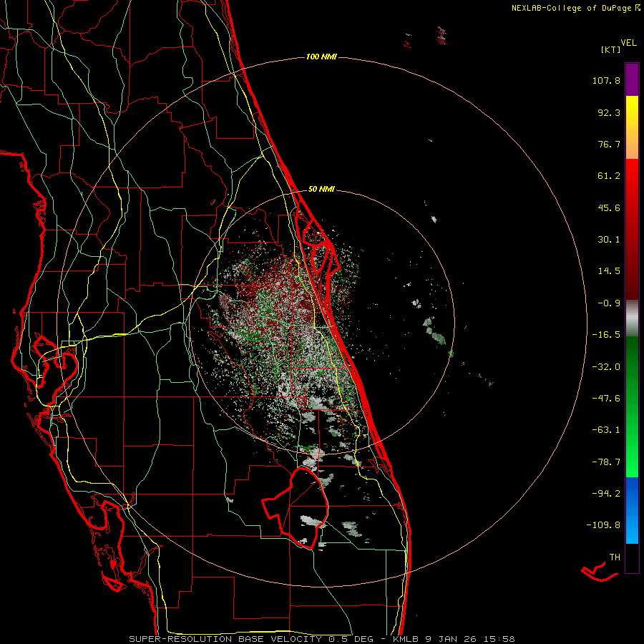Screen dimensions: 644x644
Task: Click the yellow-orange segment of the color bar
Action: point(632,127)
